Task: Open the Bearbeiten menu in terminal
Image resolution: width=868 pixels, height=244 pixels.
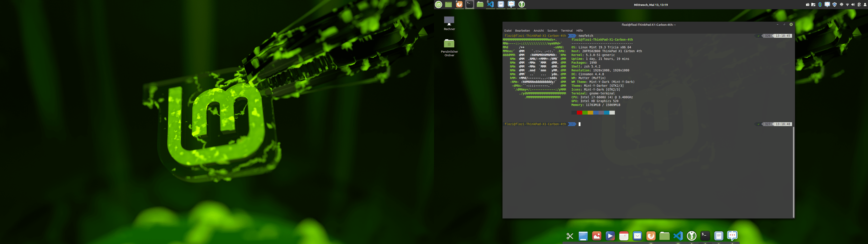Action: pyautogui.click(x=522, y=31)
